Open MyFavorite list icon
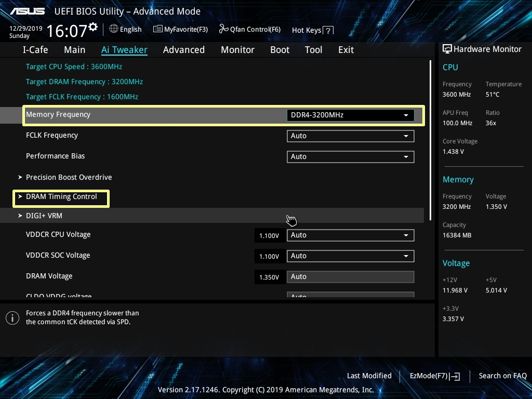Viewport: 532px width, 399px height. click(x=158, y=29)
